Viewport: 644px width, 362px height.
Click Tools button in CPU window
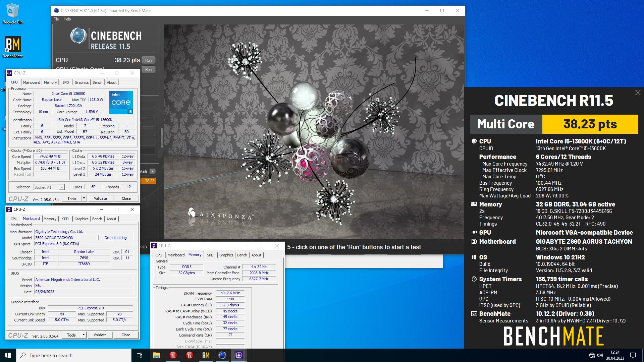point(72,198)
